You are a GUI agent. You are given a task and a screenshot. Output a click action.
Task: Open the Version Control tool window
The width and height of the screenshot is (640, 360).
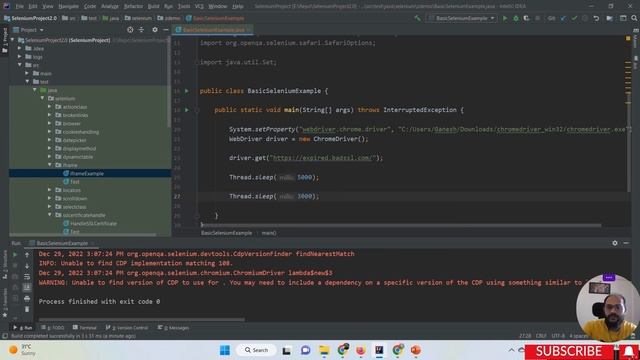127,328
